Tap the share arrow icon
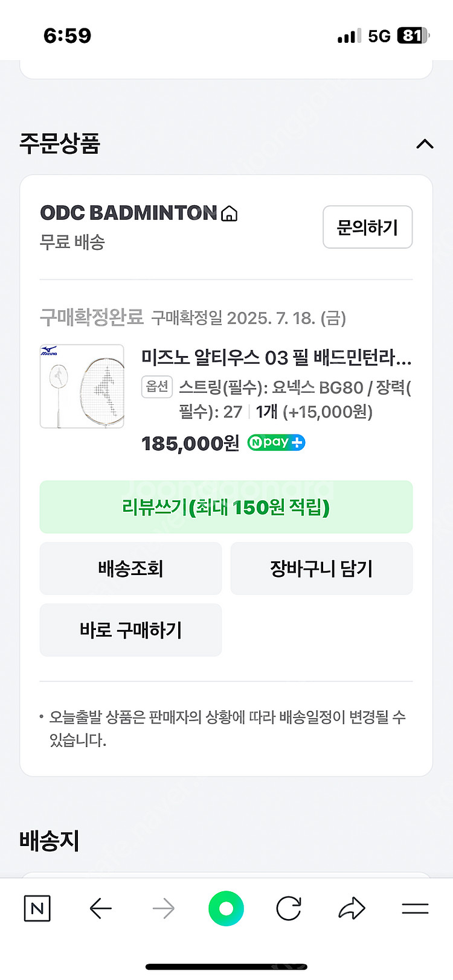Screen dimensions: 453x980 coord(352,908)
